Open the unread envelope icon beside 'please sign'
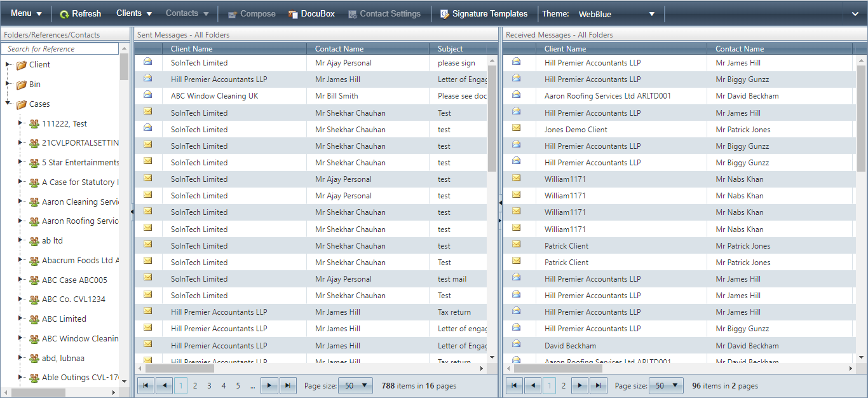 [148, 62]
